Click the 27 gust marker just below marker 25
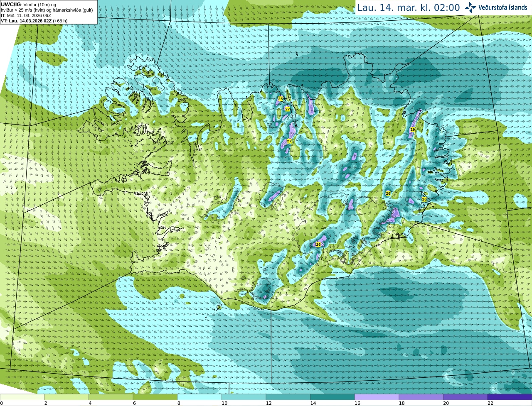 pyautogui.click(x=288, y=109)
